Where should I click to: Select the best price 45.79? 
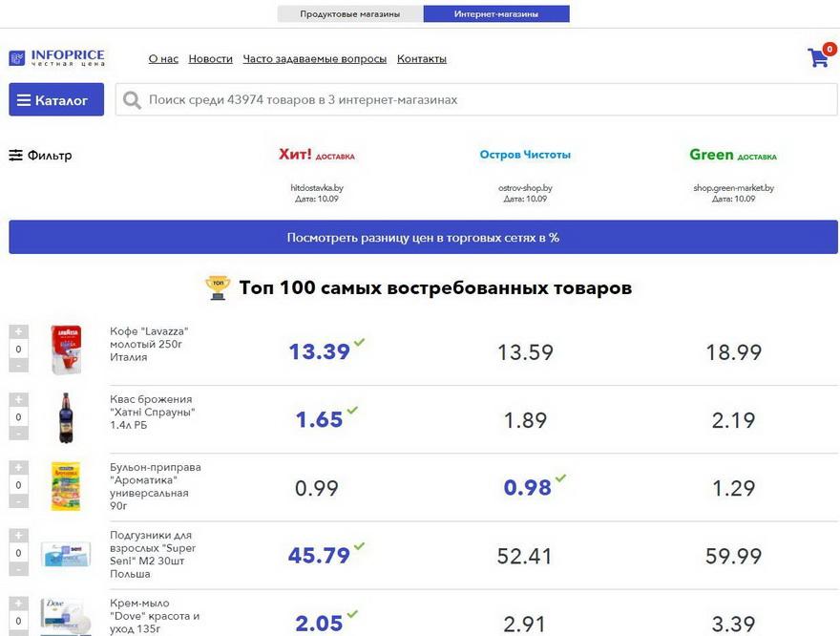tap(319, 556)
